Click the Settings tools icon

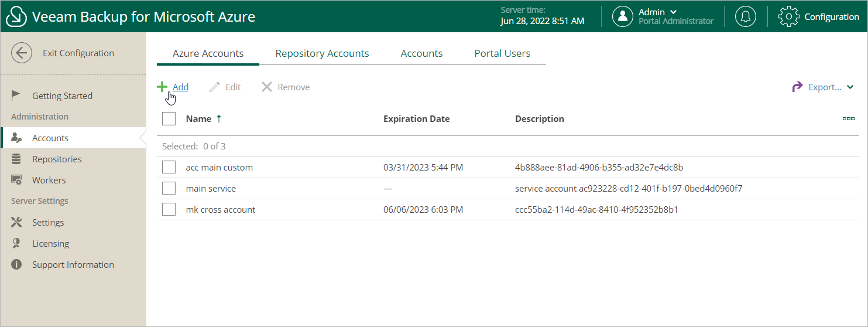[x=16, y=223]
